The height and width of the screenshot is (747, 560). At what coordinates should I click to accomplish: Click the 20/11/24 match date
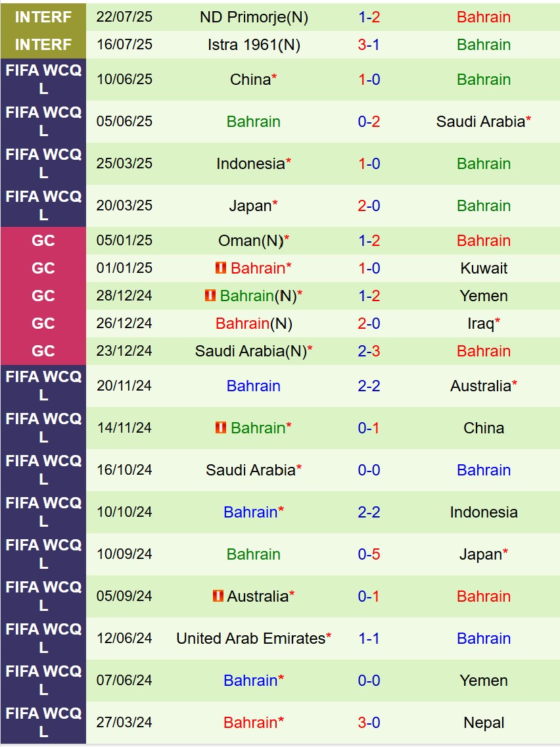click(124, 386)
